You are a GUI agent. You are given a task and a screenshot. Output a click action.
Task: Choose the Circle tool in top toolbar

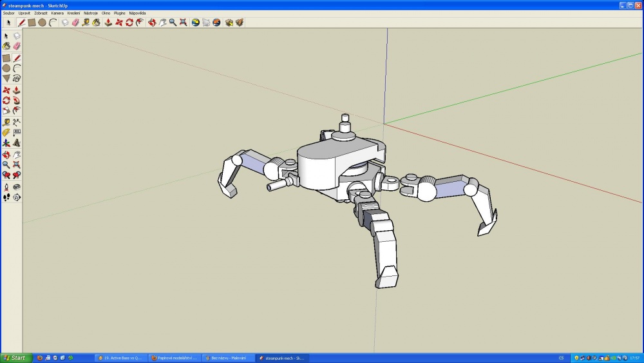[x=42, y=23]
